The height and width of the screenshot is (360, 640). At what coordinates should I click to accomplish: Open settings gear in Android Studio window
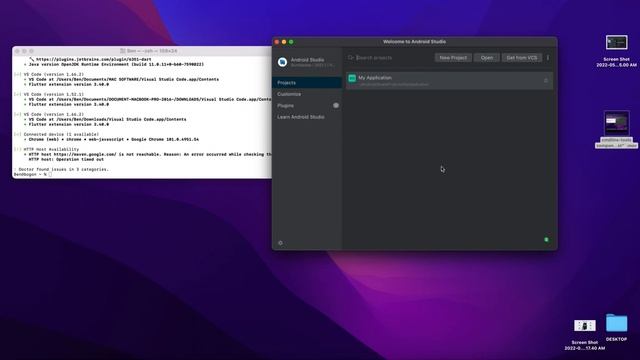tap(280, 243)
